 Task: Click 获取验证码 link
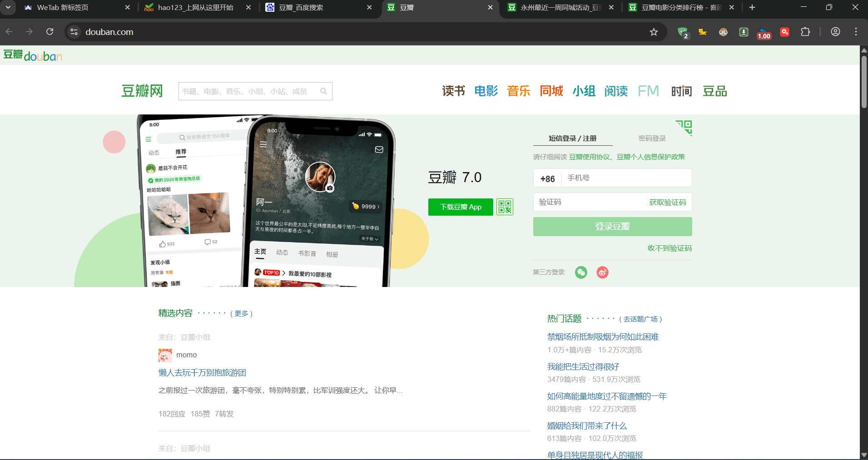coord(667,203)
